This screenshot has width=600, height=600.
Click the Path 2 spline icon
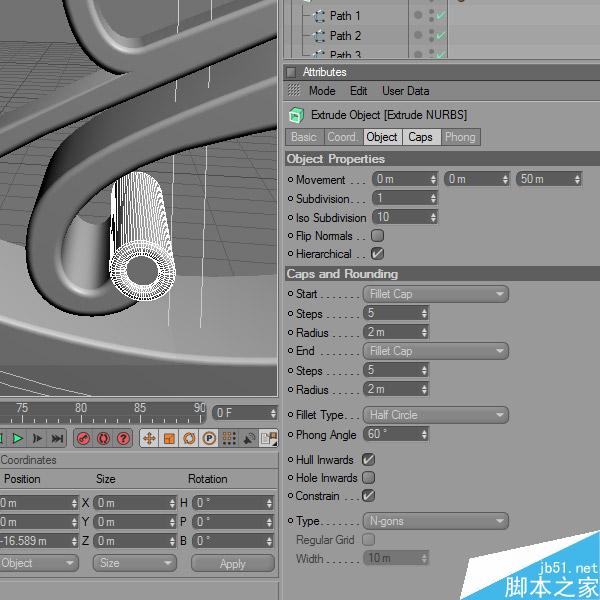pyautogui.click(x=318, y=36)
